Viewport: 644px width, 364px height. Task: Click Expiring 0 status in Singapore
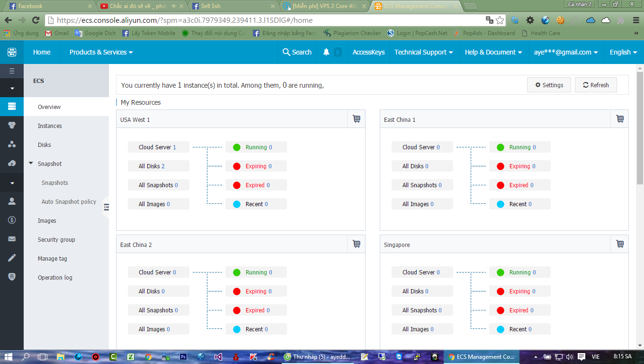pyautogui.click(x=519, y=291)
